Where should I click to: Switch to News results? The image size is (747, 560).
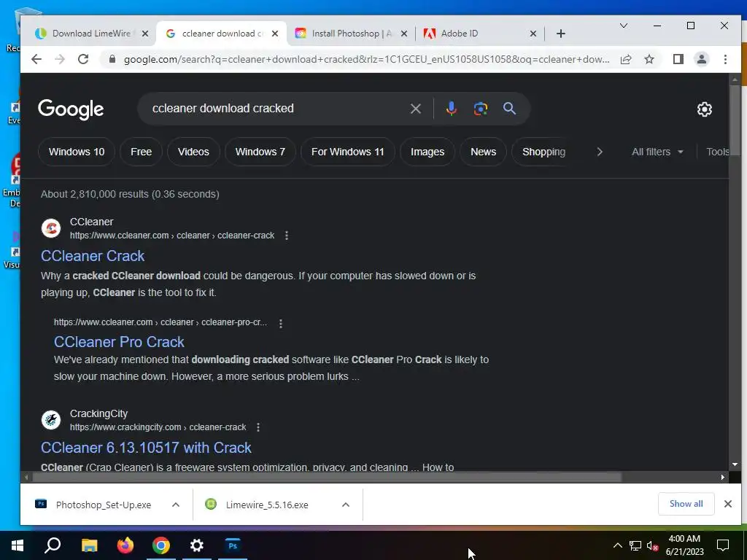(483, 152)
